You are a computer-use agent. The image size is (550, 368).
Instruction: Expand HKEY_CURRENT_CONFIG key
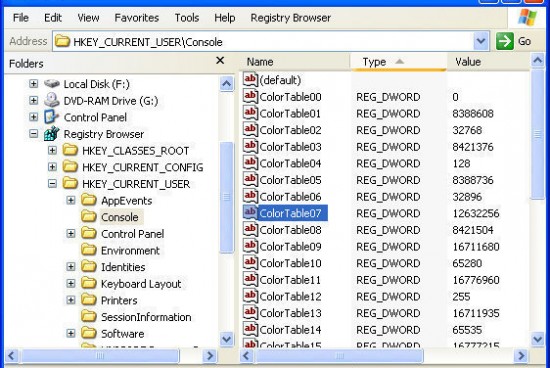(x=52, y=167)
